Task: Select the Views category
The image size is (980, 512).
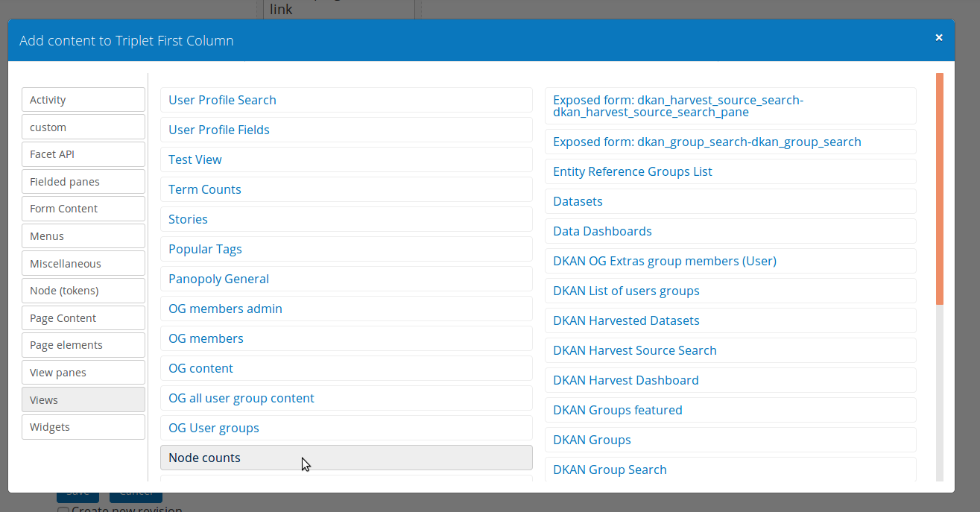Action: tap(83, 399)
